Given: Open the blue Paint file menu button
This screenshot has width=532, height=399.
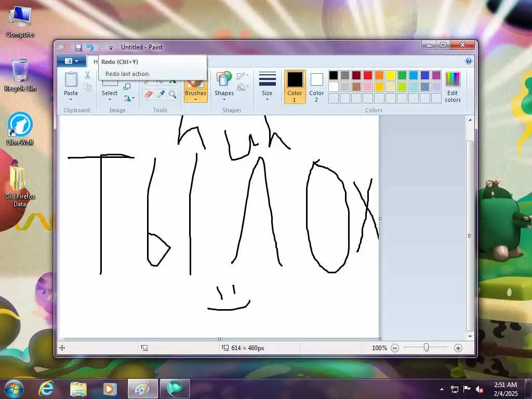Looking at the screenshot, I should 72,61.
